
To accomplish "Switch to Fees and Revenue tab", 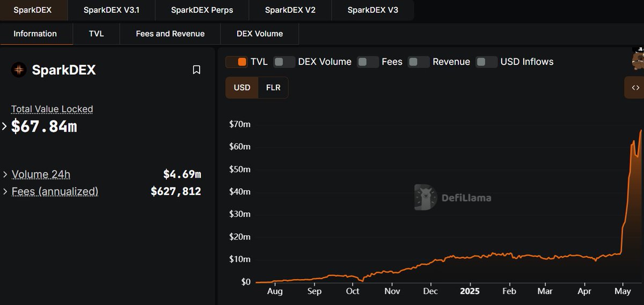I will 170,34.
